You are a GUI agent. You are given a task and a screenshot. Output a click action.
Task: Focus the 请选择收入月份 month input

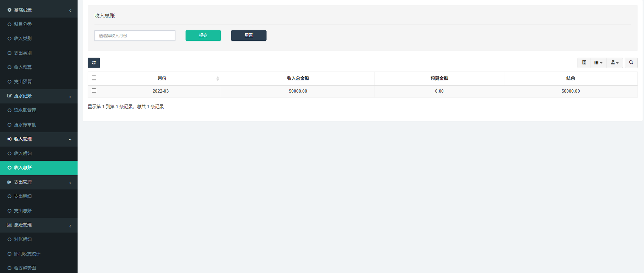pyautogui.click(x=135, y=35)
